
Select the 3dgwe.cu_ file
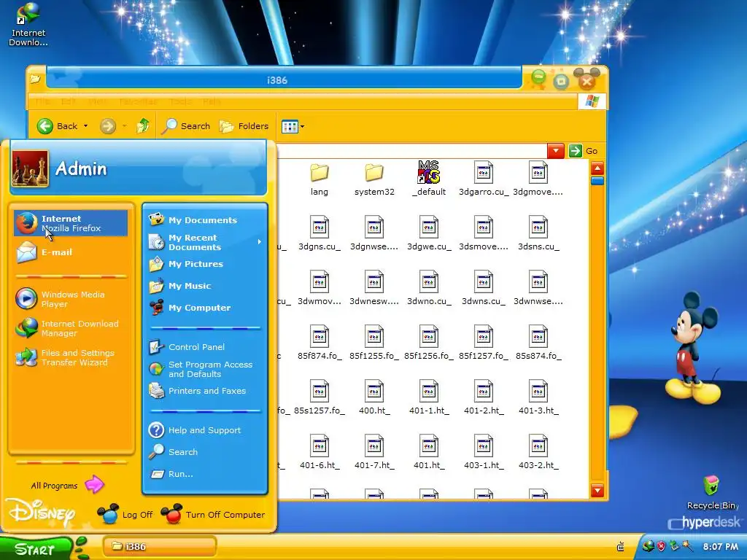pyautogui.click(x=429, y=233)
